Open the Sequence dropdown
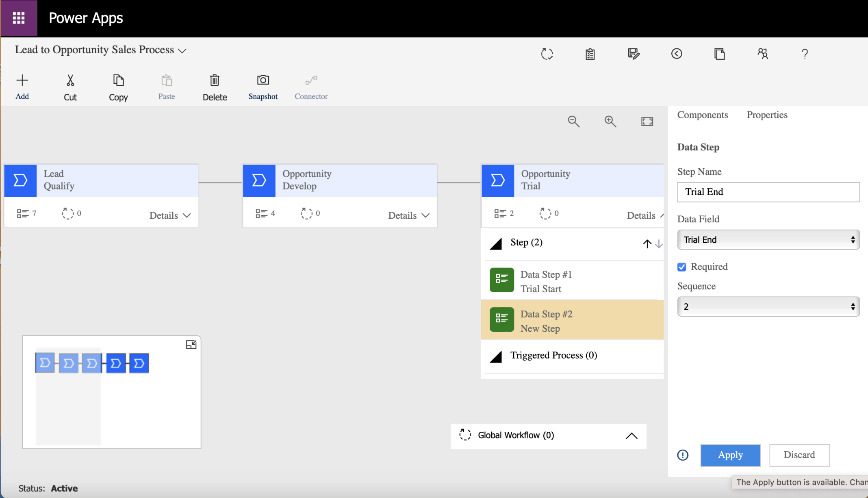This screenshot has width=868, height=498. tap(768, 307)
